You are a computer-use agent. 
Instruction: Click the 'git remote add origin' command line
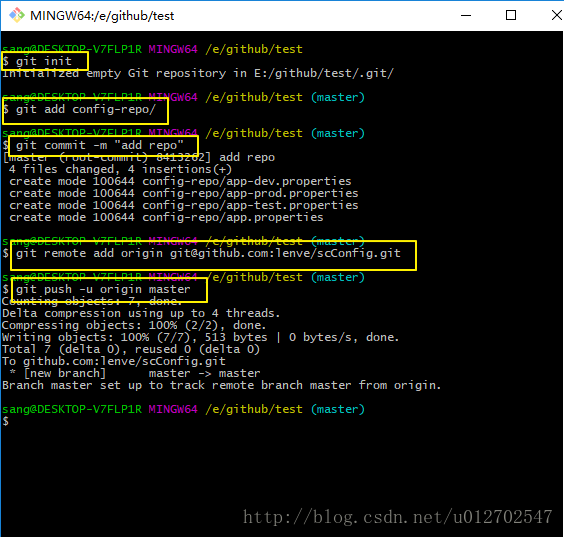tap(208, 253)
